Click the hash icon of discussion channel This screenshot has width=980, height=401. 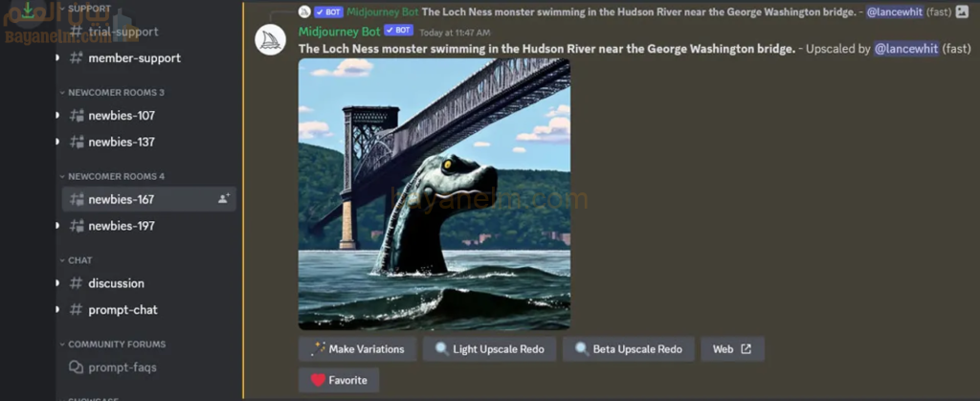click(x=76, y=283)
